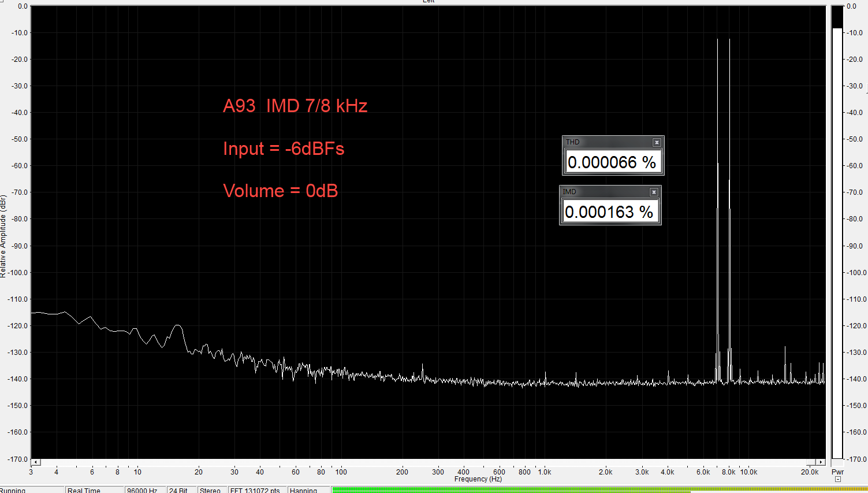868x493 pixels.
Task: Click the -100.0 left amplitude axis label
Action: click(17, 272)
